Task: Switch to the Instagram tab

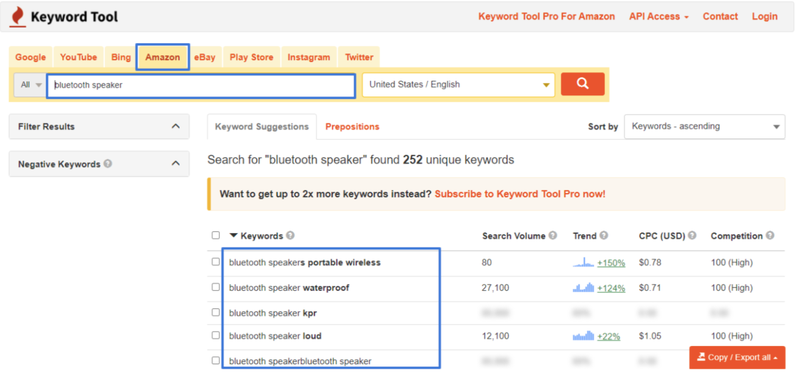Action: pos(309,57)
